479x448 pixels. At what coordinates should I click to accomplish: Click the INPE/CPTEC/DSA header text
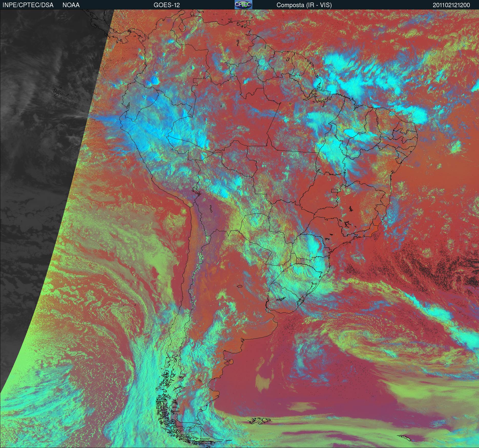click(28, 5)
